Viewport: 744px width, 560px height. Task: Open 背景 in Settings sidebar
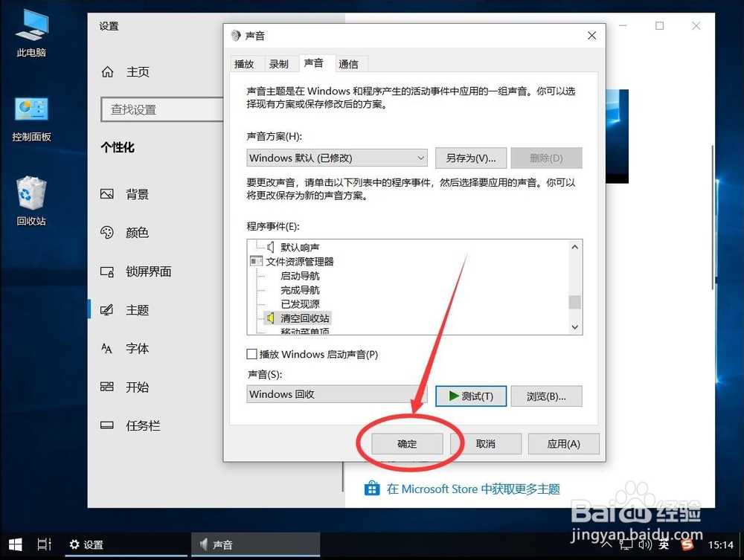point(137,194)
